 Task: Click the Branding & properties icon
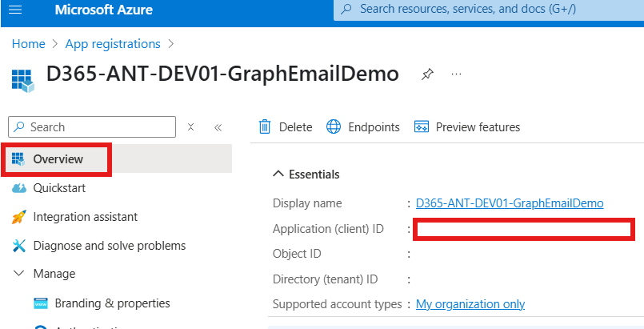[41, 303]
